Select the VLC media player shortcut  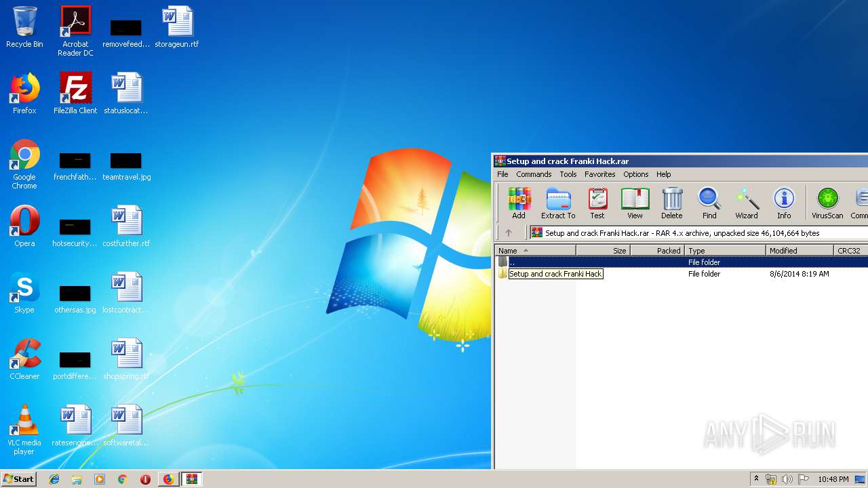(x=24, y=430)
